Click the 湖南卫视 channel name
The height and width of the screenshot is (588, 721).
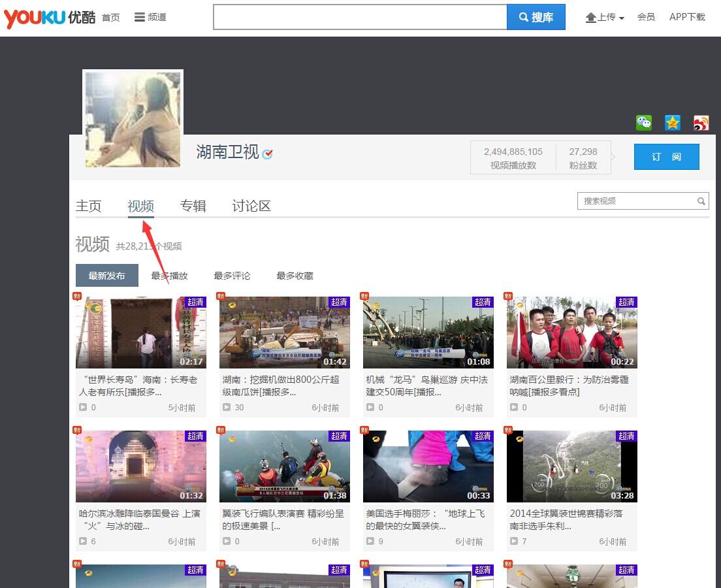pyautogui.click(x=228, y=152)
